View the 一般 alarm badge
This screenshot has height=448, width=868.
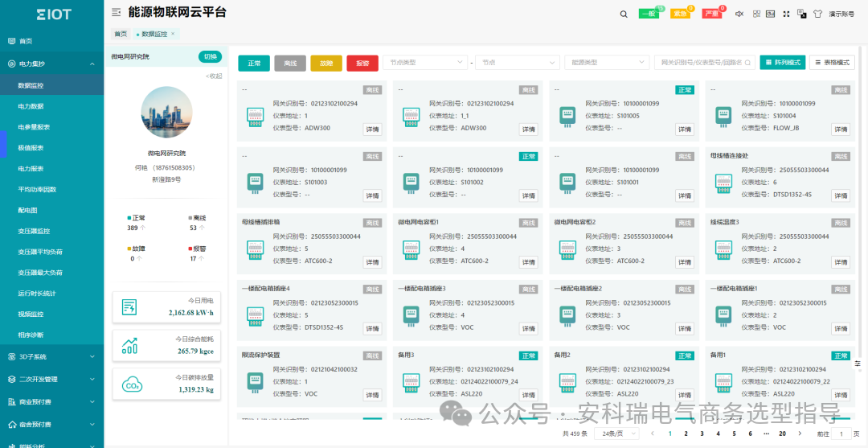coord(650,14)
